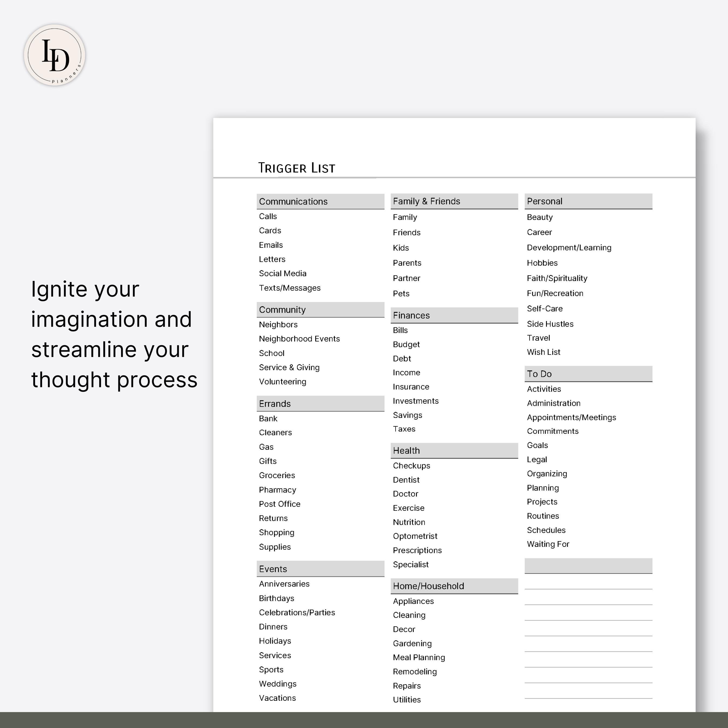Select the blank gray header box above blank lines
728x728 pixels.
point(588,566)
